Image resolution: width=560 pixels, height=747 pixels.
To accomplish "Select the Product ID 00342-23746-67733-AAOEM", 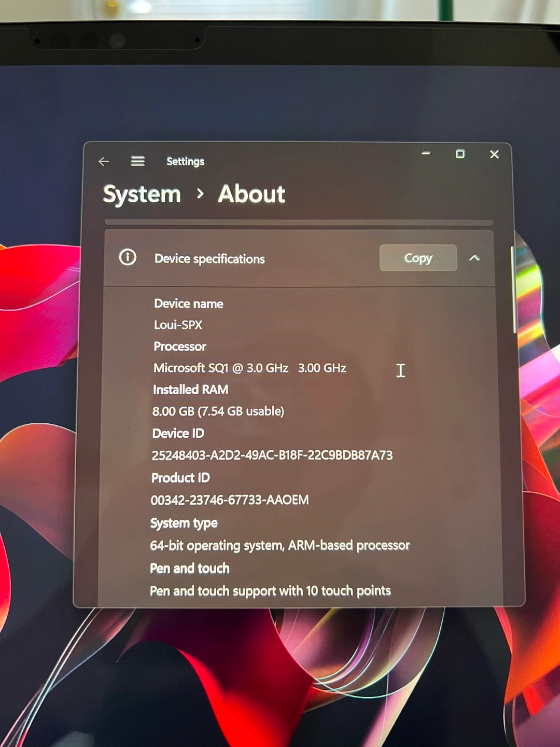I will (x=230, y=500).
